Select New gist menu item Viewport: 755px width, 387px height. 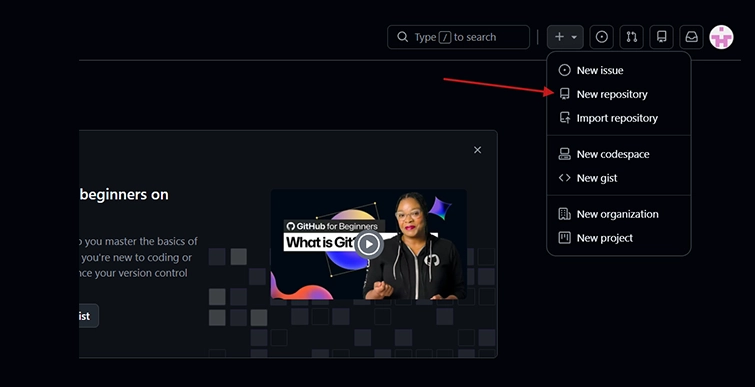coord(619,178)
